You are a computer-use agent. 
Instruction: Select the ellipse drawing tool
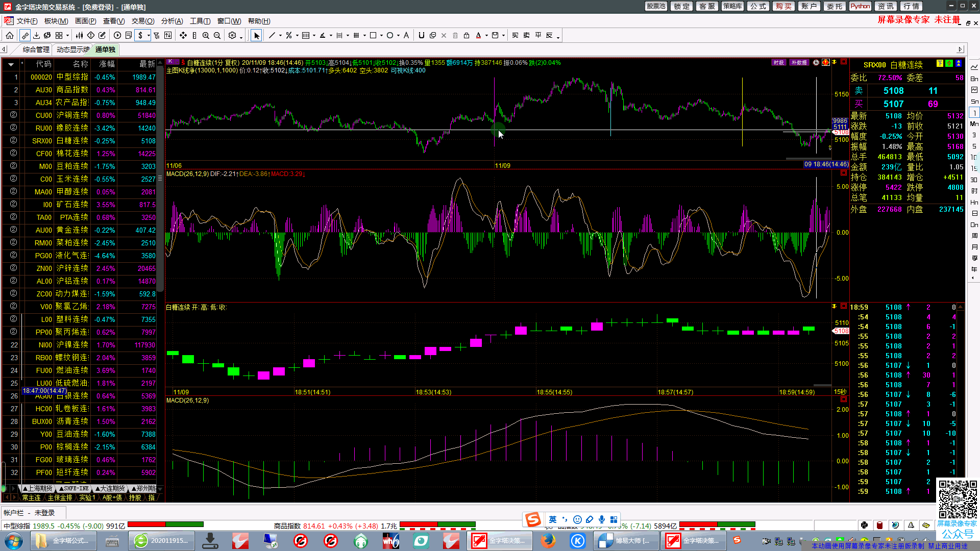click(390, 35)
